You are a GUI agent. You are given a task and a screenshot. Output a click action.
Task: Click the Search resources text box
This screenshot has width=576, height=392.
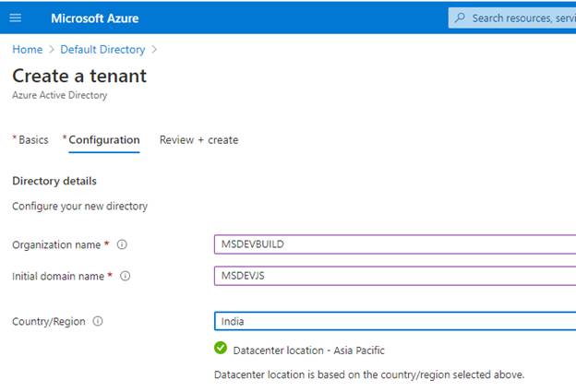coord(522,18)
